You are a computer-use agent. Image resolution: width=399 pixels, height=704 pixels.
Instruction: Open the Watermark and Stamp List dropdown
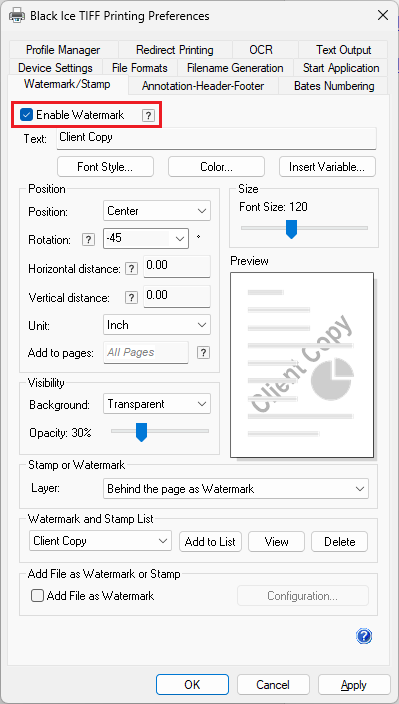coord(100,541)
